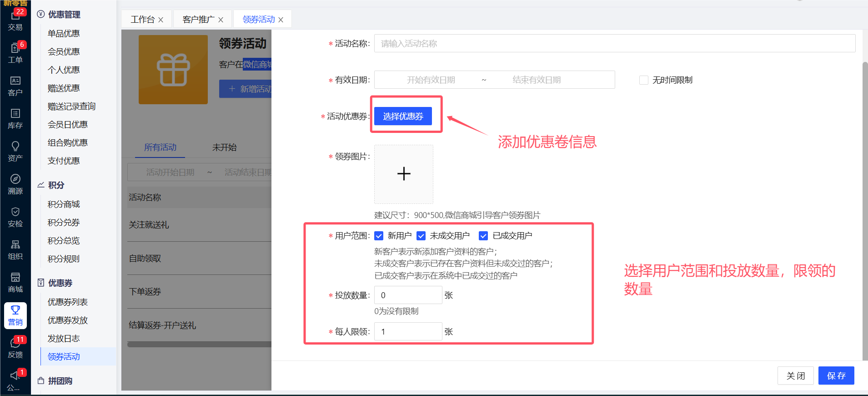
Task: Collapse the 优惠管理 menu group
Action: tap(64, 15)
